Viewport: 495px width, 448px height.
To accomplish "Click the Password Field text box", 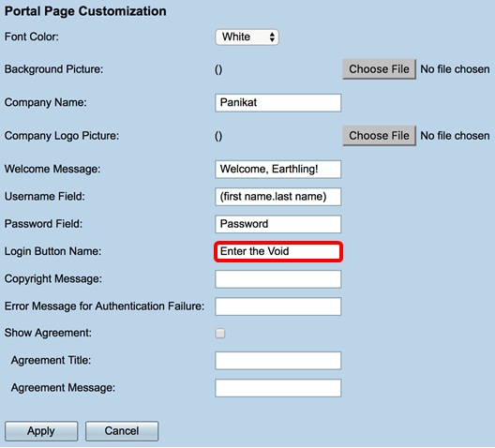I will [x=278, y=224].
